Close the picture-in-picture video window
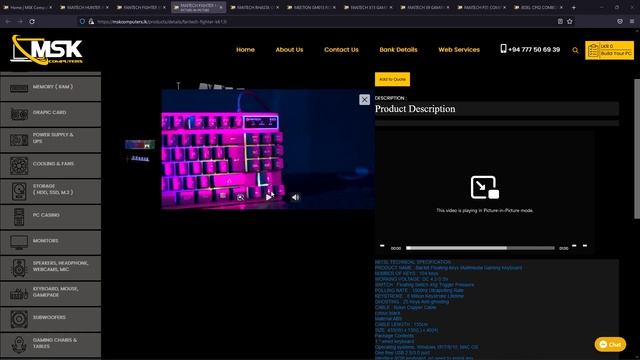The height and width of the screenshot is (360, 640). click(364, 100)
